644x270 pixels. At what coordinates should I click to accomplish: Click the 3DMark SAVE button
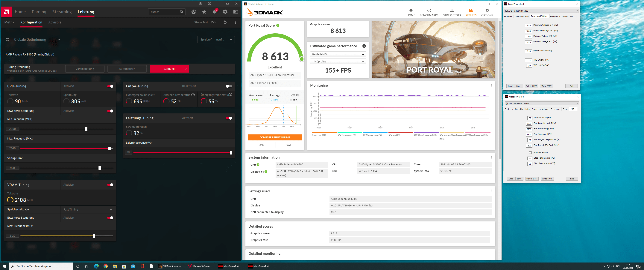(288, 145)
